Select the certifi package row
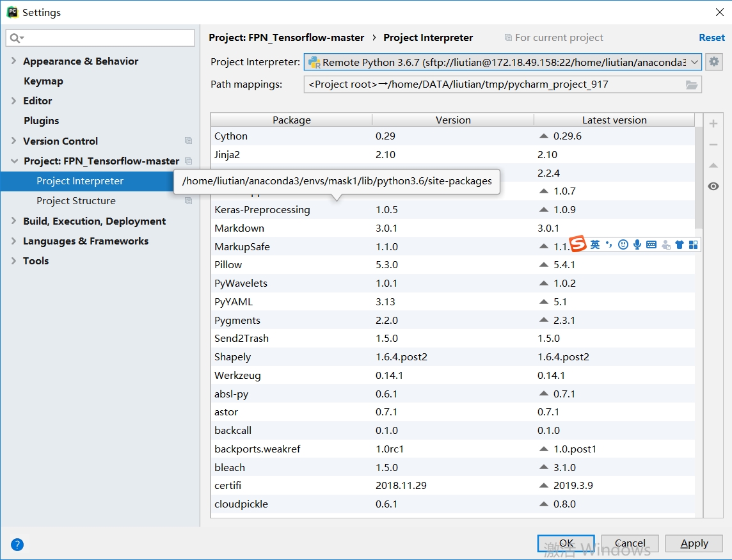Viewport: 732px width, 560px height. 453,485
